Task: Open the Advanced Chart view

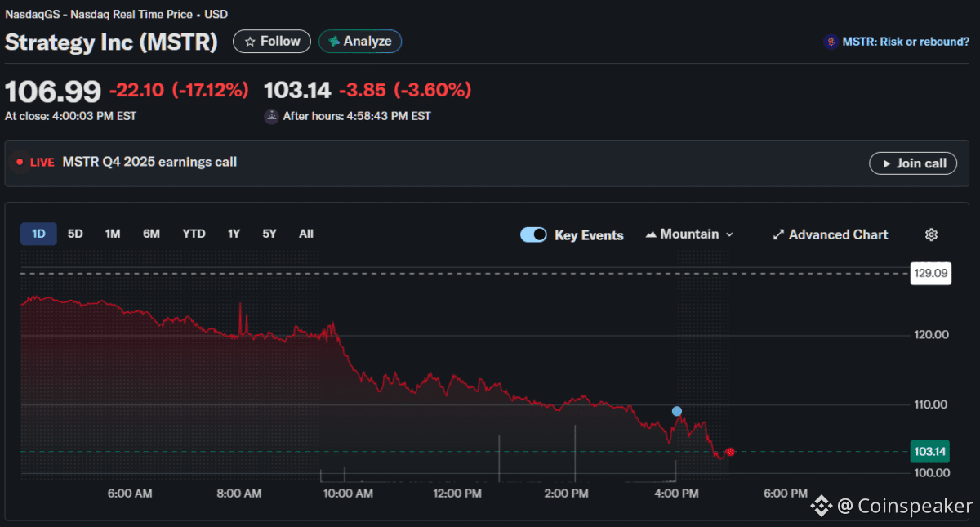Action: tap(830, 234)
